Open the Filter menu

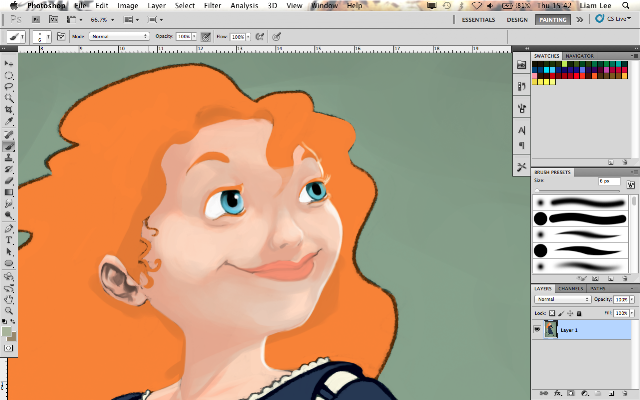pos(212,6)
